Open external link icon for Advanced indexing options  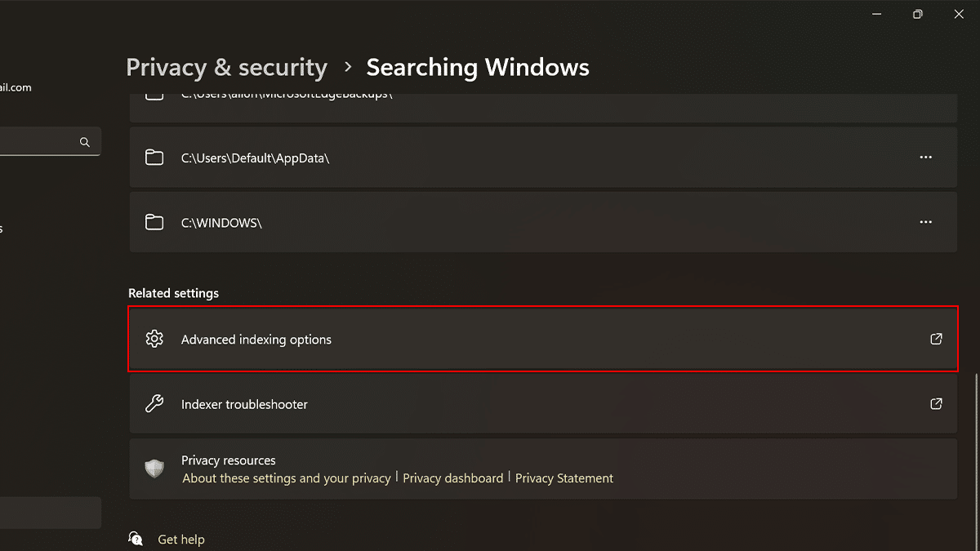937,339
